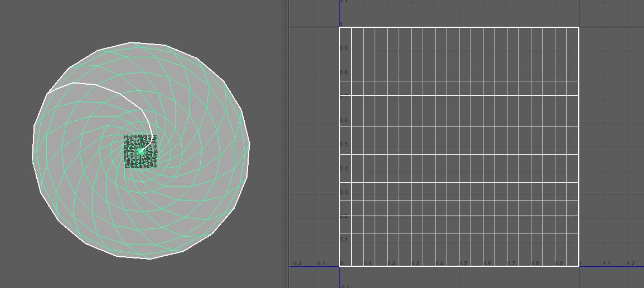Click the "-0.2" label in the UV editor
Screen dimensions: 644x288
(296, 263)
